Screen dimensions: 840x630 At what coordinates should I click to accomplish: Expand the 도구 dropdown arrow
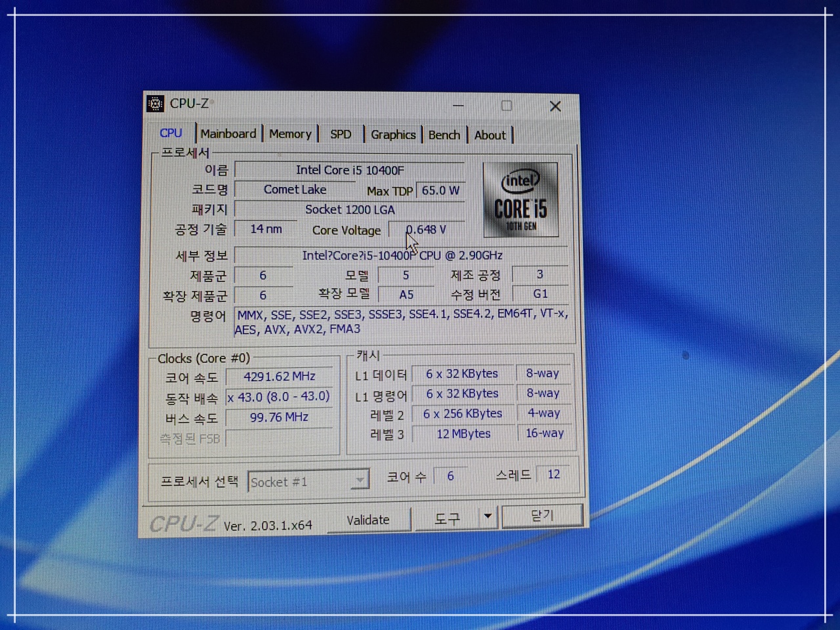coord(488,516)
